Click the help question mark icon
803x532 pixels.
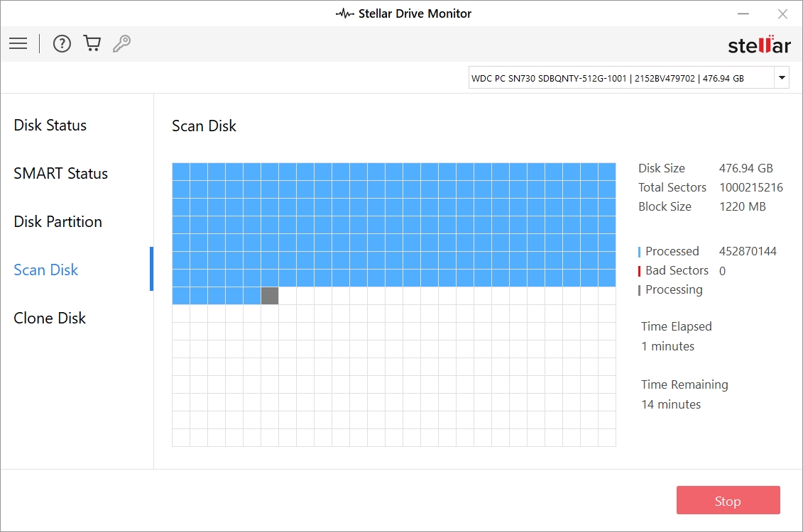(62, 44)
